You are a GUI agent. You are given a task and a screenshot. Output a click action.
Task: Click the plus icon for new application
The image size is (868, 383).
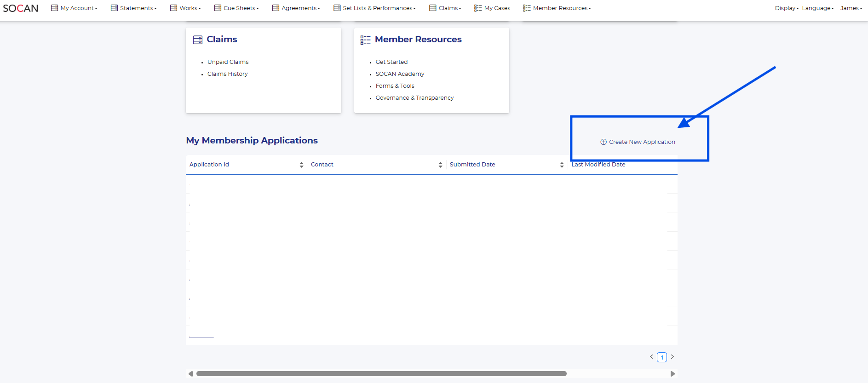click(x=604, y=142)
